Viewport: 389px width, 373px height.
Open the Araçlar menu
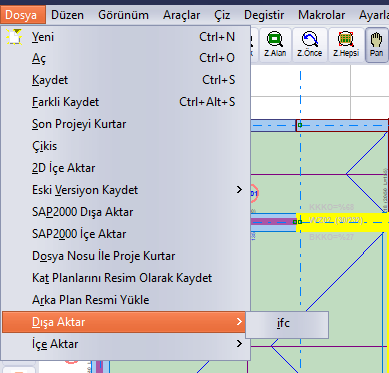click(181, 15)
